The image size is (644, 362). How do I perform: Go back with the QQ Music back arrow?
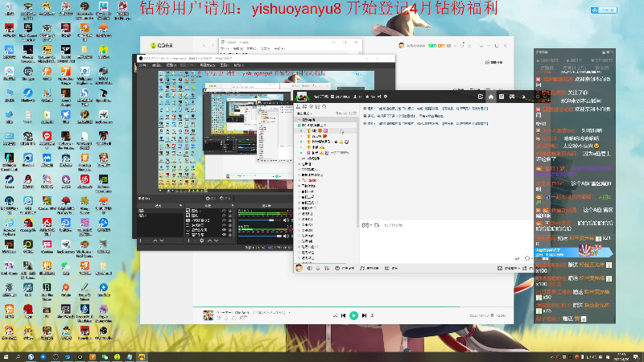[204, 45]
